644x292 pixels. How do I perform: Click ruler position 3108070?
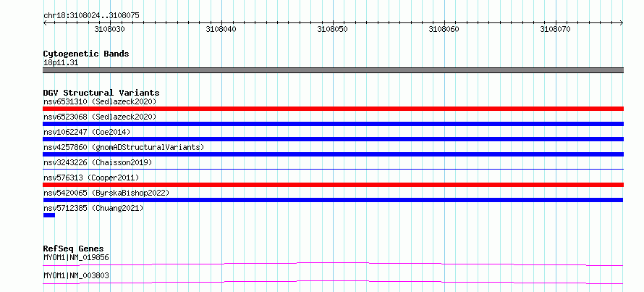tap(555, 29)
